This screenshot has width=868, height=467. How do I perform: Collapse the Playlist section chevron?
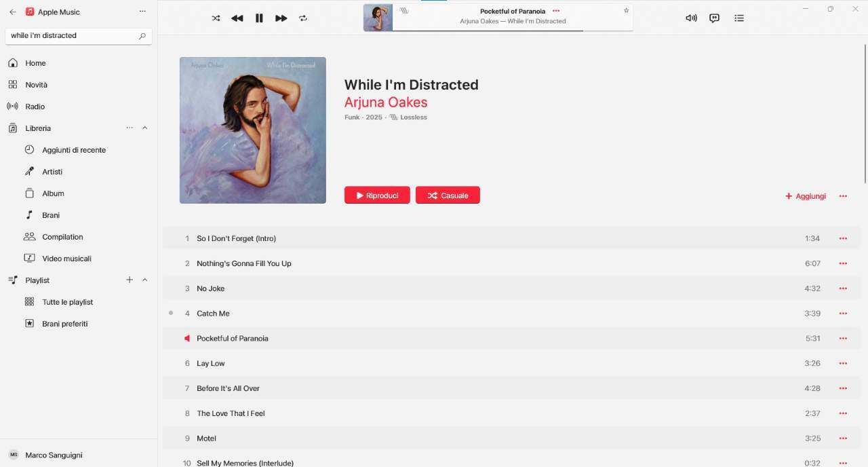click(x=144, y=280)
